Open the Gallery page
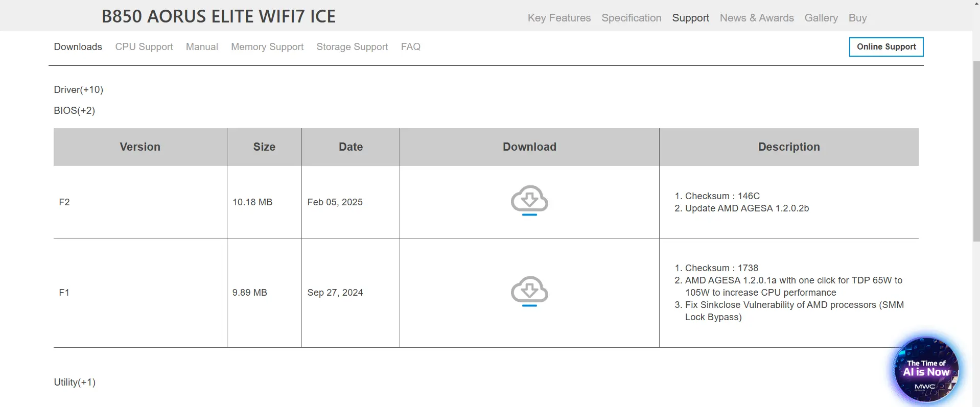Screen dimensions: 980x407 tap(821, 18)
